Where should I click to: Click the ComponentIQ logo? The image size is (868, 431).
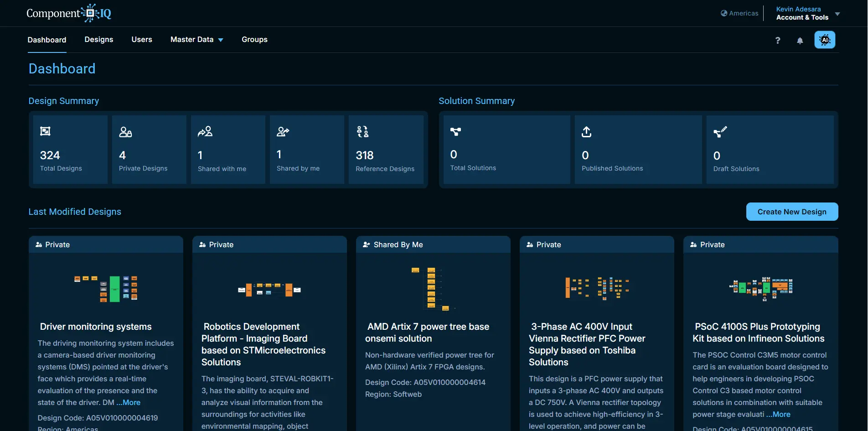point(69,13)
